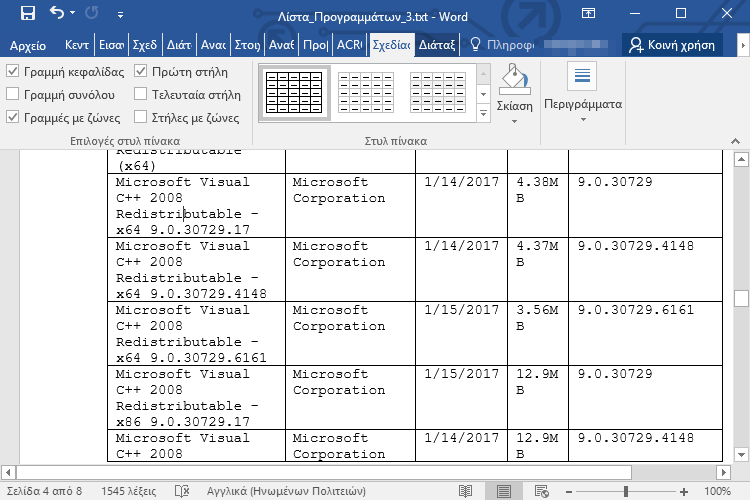Click the proofing check icon in status bar
The height and width of the screenshot is (500, 750).
coord(182,491)
